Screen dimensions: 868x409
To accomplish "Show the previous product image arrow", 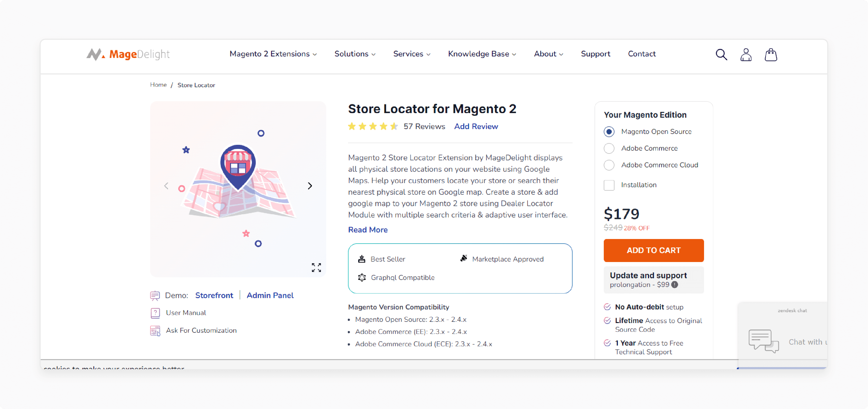I will 166,186.
